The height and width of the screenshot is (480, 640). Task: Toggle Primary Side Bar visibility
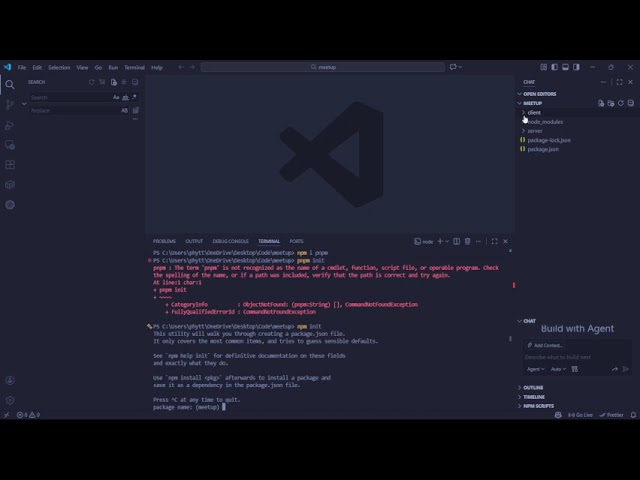point(554,67)
